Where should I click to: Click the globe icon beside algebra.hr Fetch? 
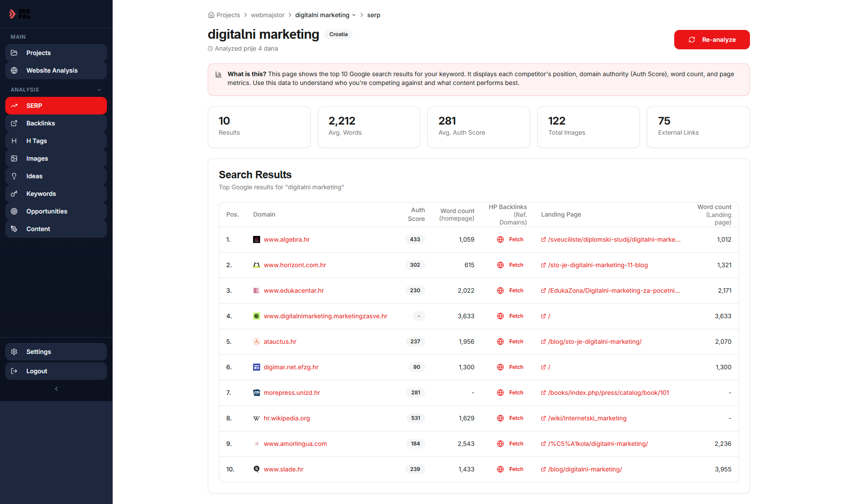(x=500, y=239)
